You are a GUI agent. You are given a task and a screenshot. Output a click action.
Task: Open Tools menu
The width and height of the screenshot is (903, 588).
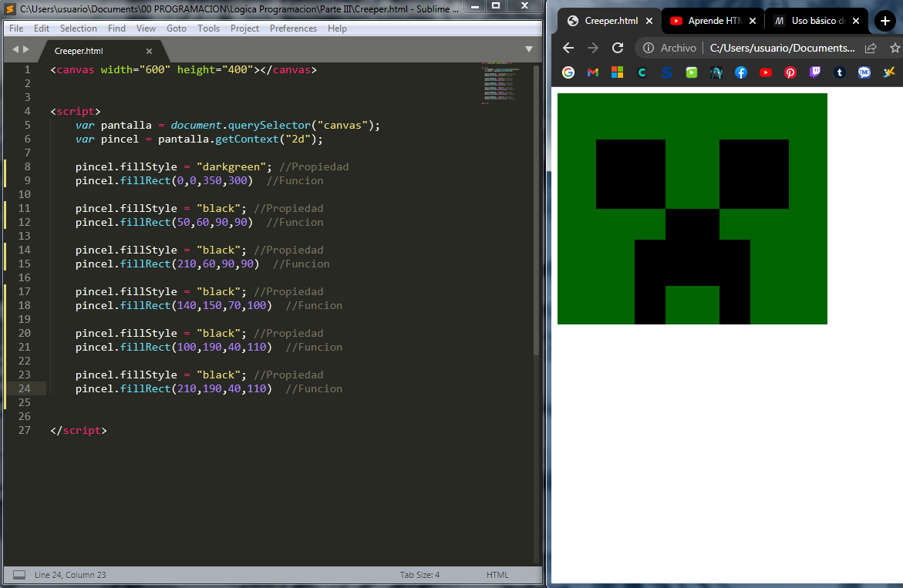[208, 29]
